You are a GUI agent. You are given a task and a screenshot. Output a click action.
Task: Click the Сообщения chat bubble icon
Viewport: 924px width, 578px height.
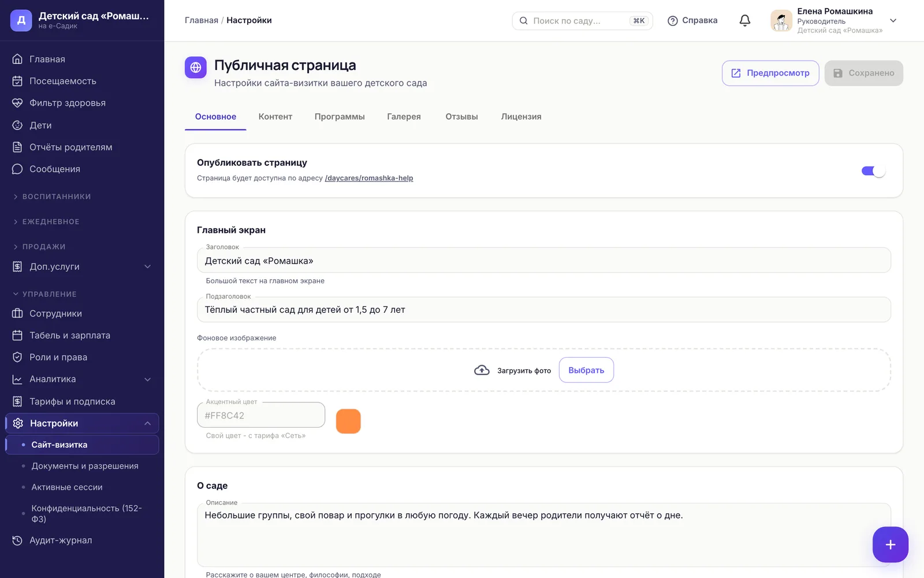click(17, 169)
